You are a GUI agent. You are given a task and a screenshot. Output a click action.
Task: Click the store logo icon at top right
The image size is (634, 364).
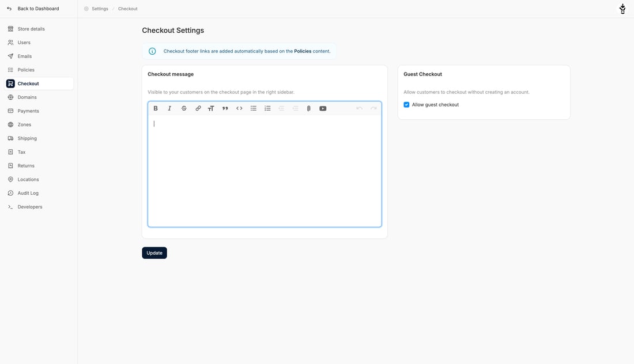[622, 9]
